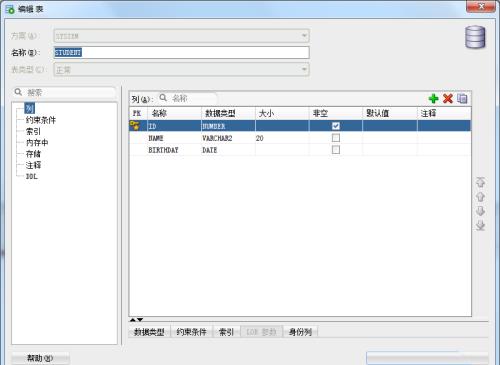Click the column filter magnifier icon
Viewport: 500px width, 365px height.
click(x=163, y=98)
